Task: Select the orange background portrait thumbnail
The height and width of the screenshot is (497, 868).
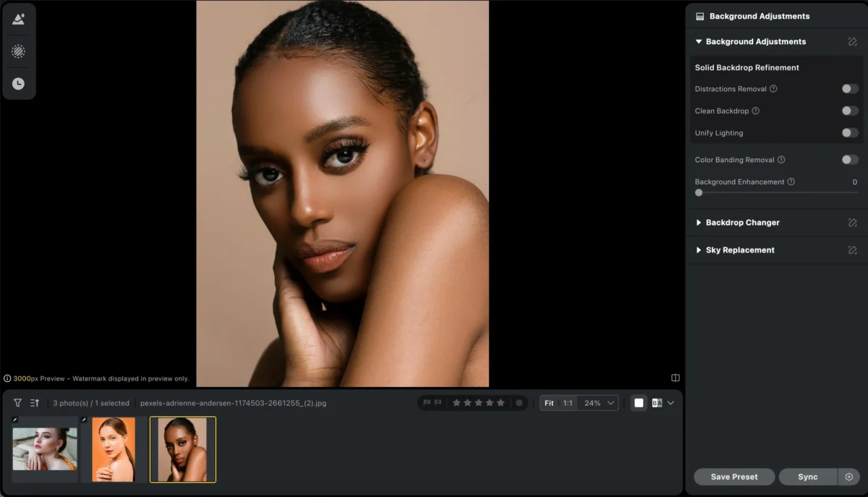Action: click(114, 449)
